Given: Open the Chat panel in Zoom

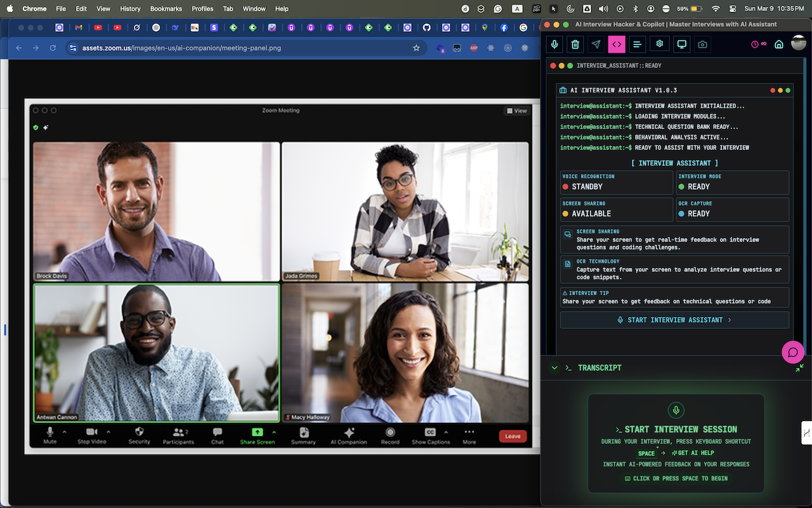Looking at the screenshot, I should pos(217,436).
